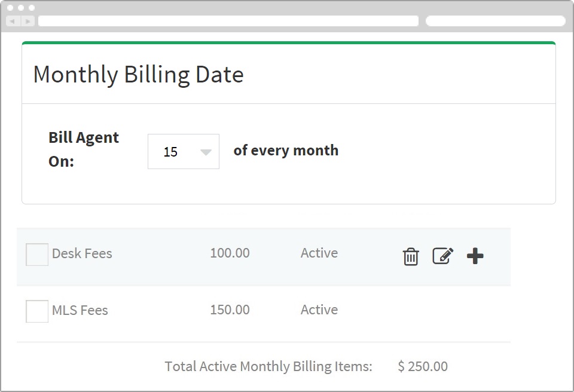Click the delete icon in the fees table

tap(410, 256)
